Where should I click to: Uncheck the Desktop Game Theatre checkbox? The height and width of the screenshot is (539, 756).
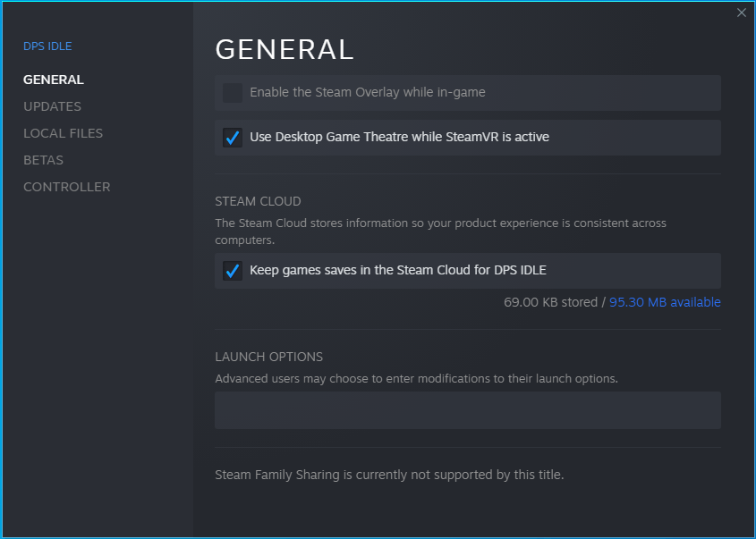pos(233,138)
